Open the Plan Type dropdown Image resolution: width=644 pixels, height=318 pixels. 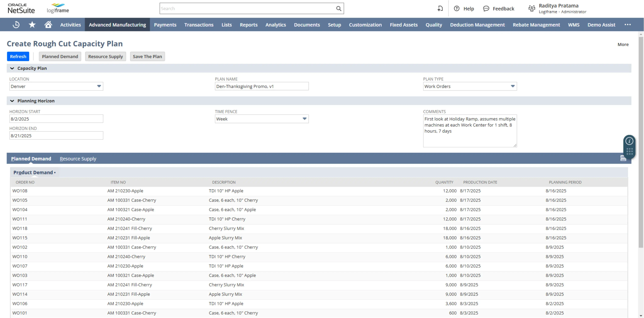(x=512, y=86)
